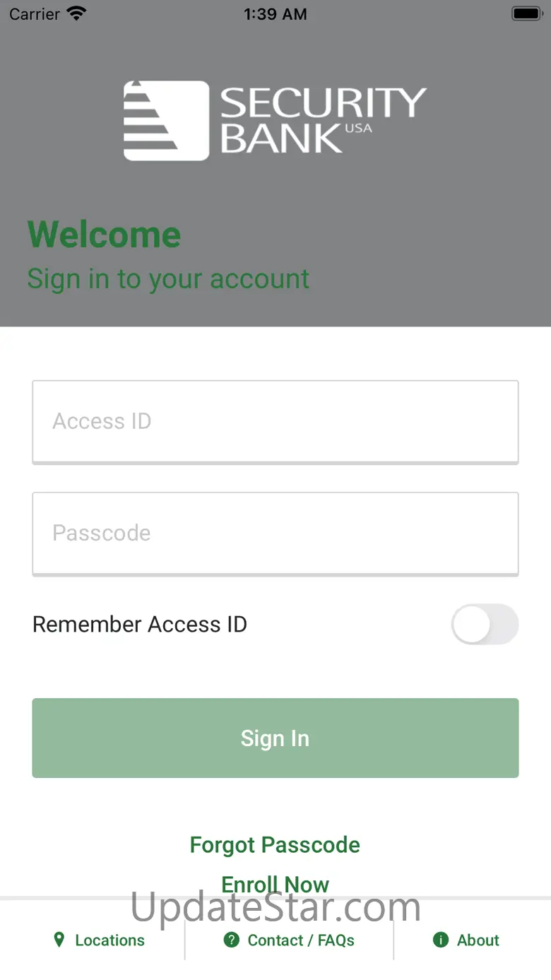Image resolution: width=551 pixels, height=980 pixels.
Task: Focus the Access ID input field
Action: point(275,421)
